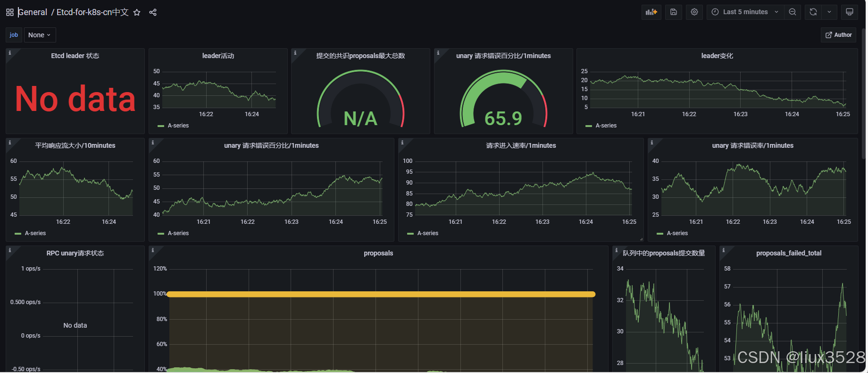Toggle A-series legend in leader活动 panel

pos(178,126)
